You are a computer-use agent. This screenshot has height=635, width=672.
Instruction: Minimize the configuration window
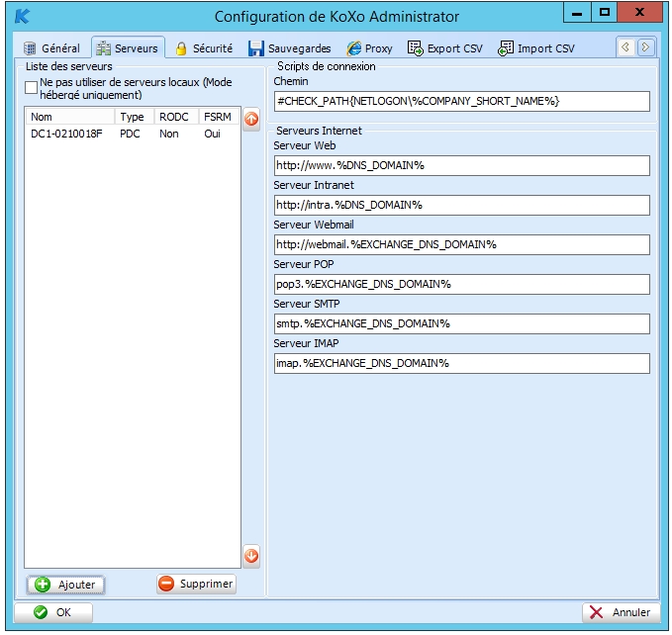(x=577, y=13)
